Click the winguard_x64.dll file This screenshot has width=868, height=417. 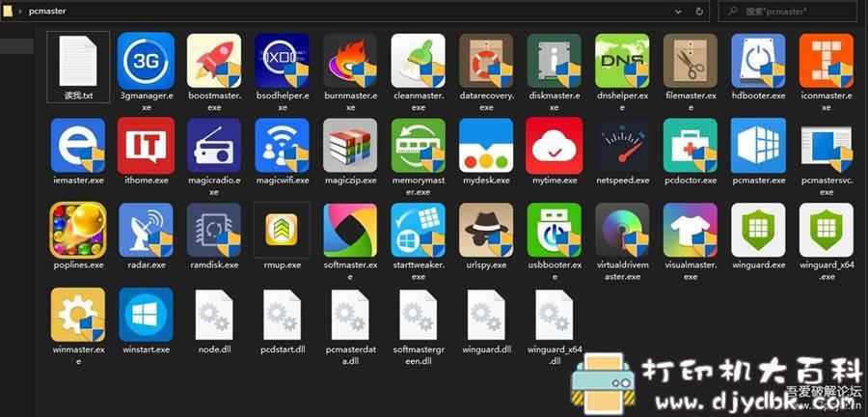pyautogui.click(x=555, y=315)
